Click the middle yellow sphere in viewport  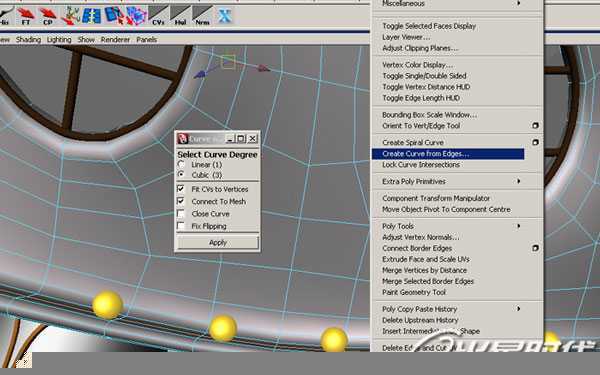pos(223,328)
